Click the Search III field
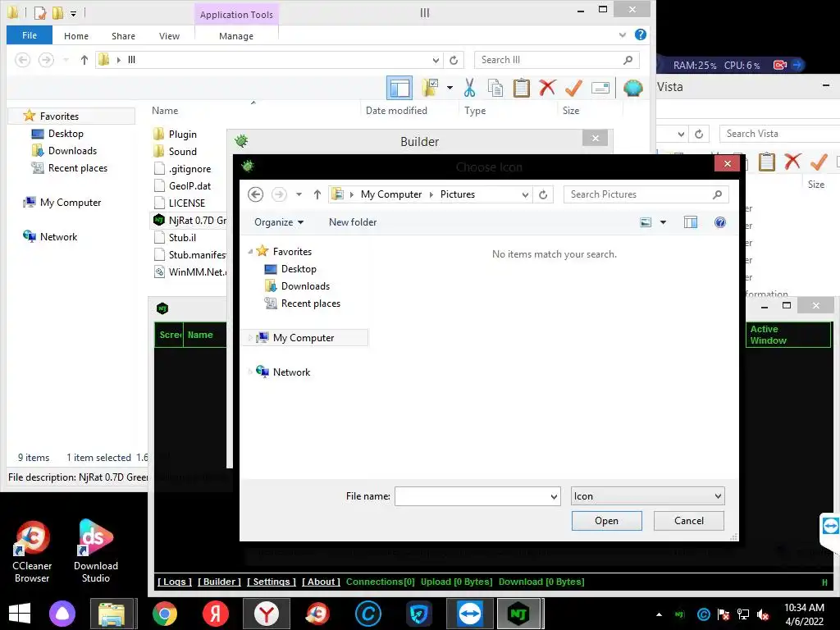 coord(557,60)
